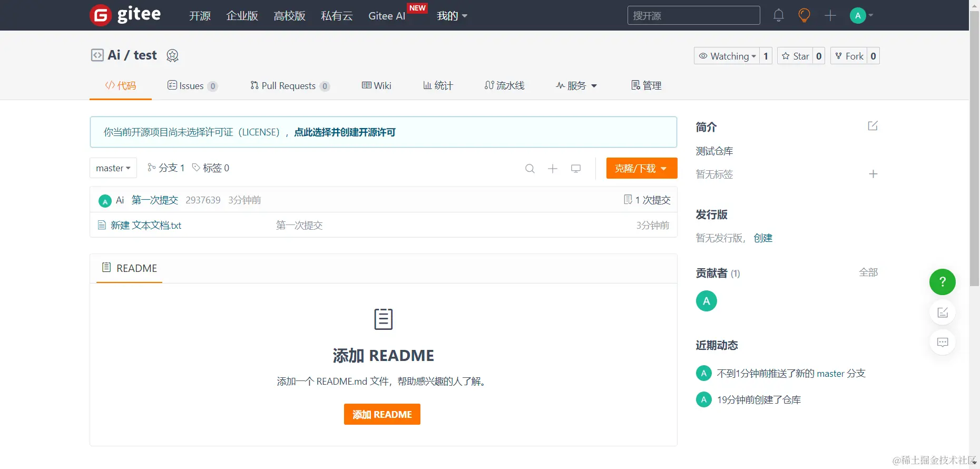Click contributor avatar A under 贡献者

[x=707, y=301]
